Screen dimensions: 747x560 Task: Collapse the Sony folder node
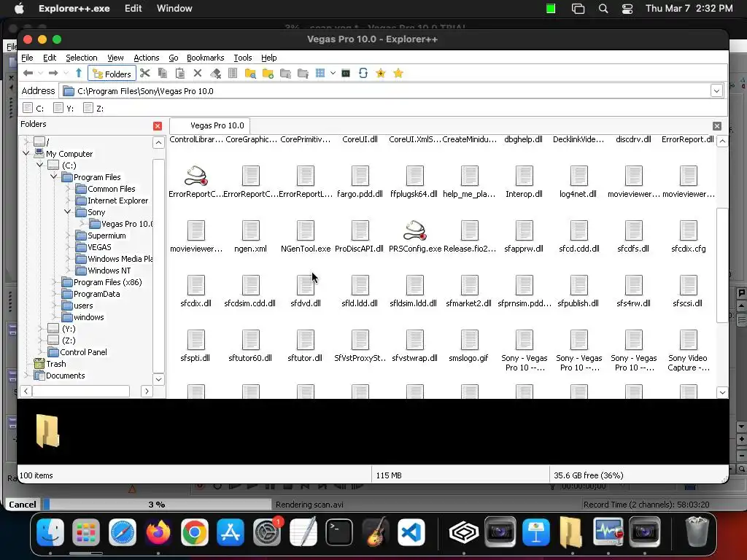click(68, 212)
